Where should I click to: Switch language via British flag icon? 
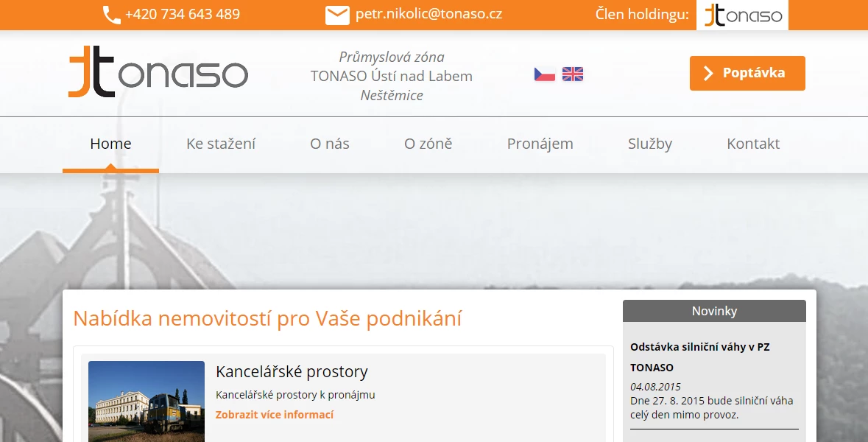[x=572, y=74]
